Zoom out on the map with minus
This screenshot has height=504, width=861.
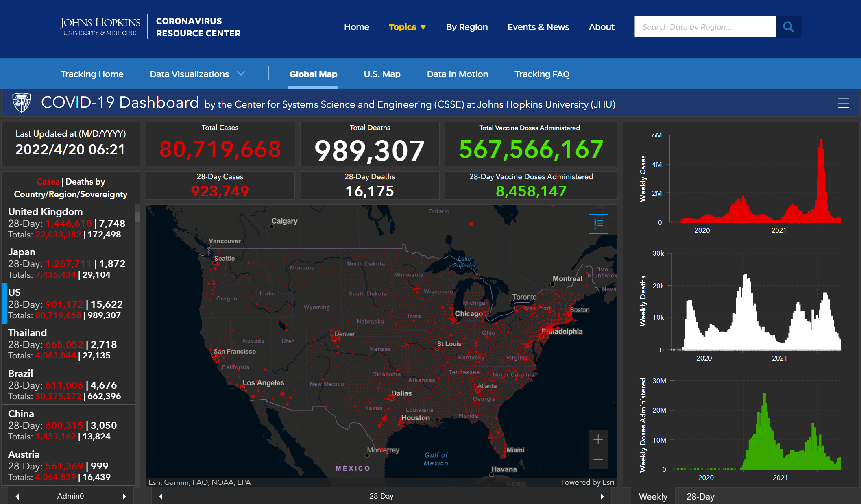tap(598, 460)
